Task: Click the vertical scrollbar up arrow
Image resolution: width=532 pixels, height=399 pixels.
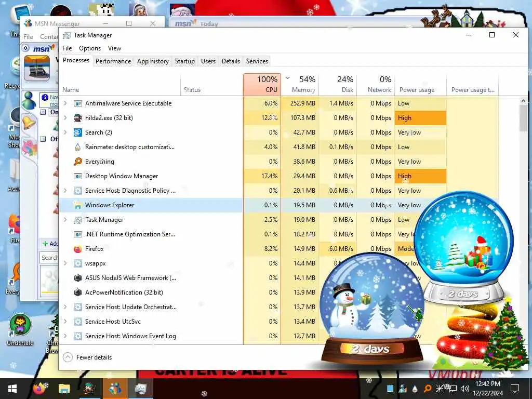Action: coord(523,101)
